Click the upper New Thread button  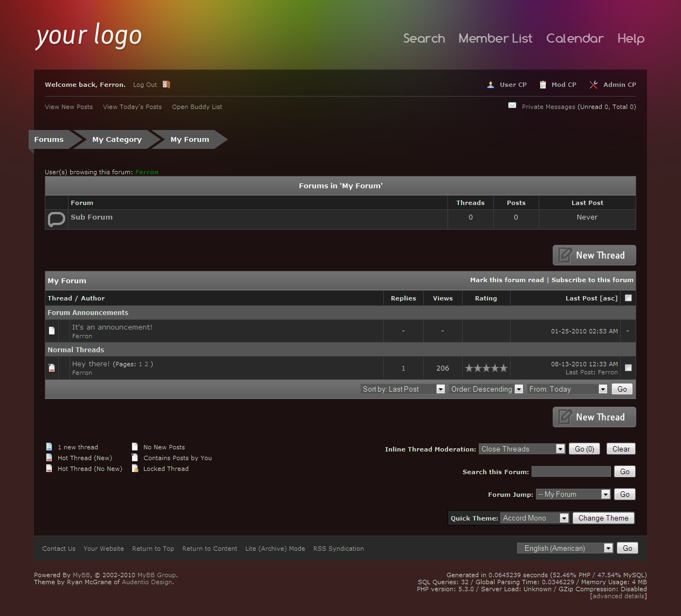tap(594, 255)
